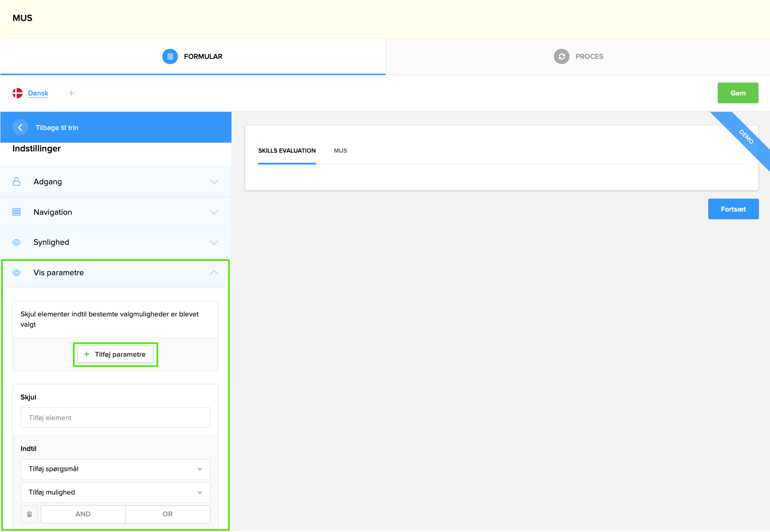This screenshot has height=532, width=770.
Task: Click the Tilføj element input field
Action: (x=115, y=418)
